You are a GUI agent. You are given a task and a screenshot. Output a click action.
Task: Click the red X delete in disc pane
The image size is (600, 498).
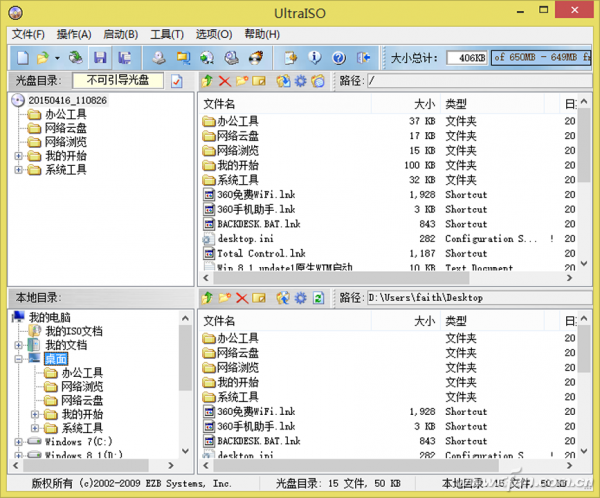tap(225, 81)
